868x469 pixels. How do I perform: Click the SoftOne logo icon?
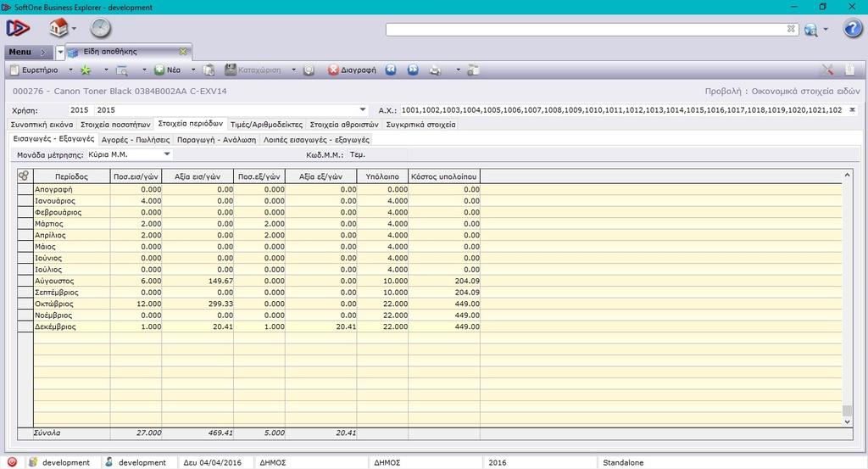(17, 28)
